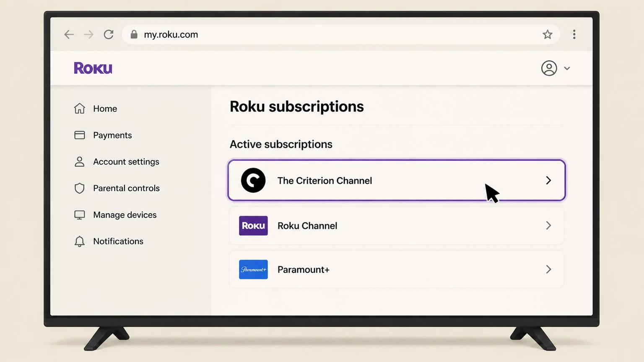Viewport: 644px width, 362px height.
Task: Open the Roku Channel subscription
Action: (397, 225)
